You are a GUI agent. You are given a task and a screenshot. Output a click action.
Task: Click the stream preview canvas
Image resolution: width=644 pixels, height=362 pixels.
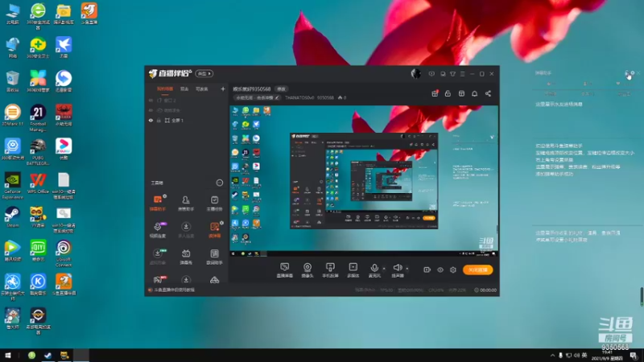coord(364,181)
